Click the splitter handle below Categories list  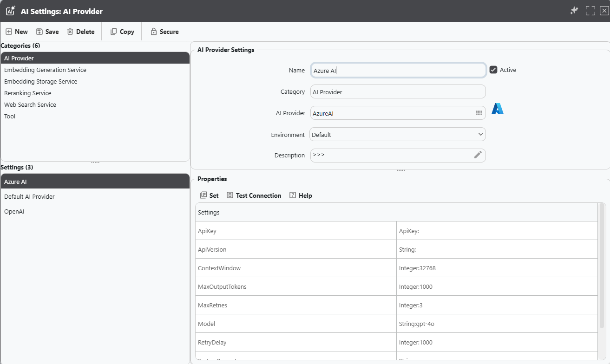tap(95, 162)
